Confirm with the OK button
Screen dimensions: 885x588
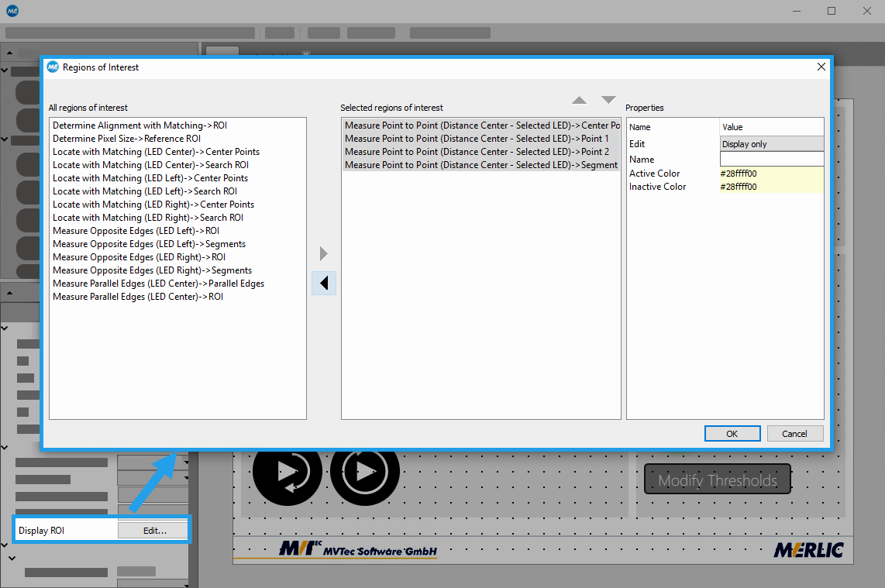click(732, 434)
